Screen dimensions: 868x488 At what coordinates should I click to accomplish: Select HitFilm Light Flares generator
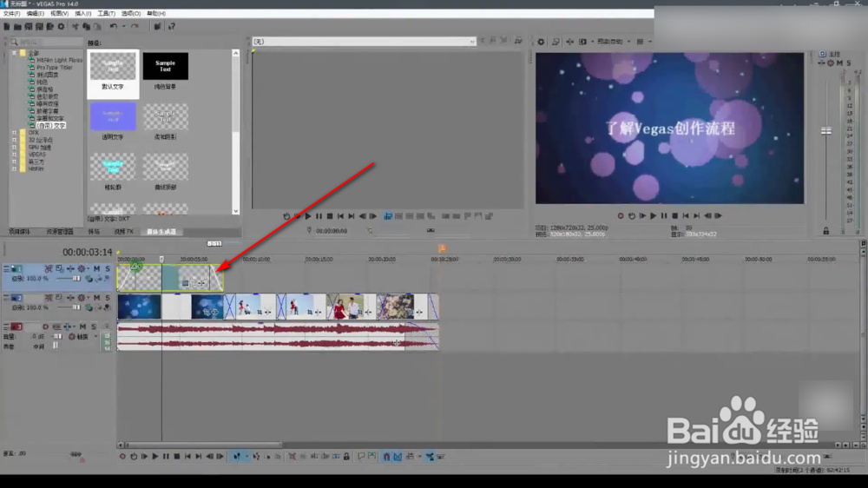click(x=59, y=61)
